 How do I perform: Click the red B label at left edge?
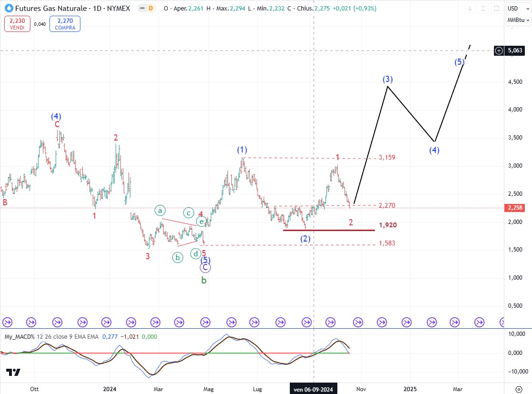tap(5, 203)
